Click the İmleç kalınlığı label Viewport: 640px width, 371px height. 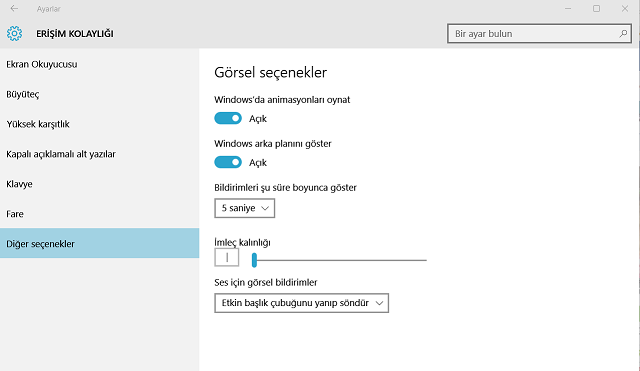pyautogui.click(x=242, y=242)
